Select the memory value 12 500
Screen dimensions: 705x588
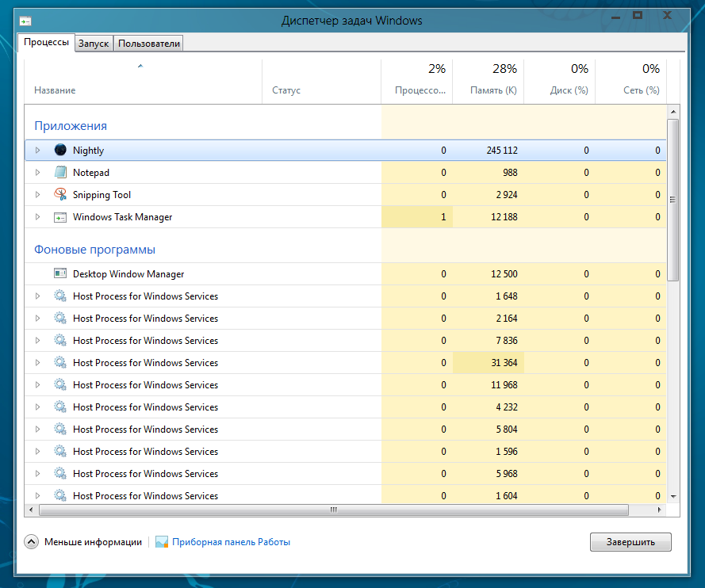point(504,274)
